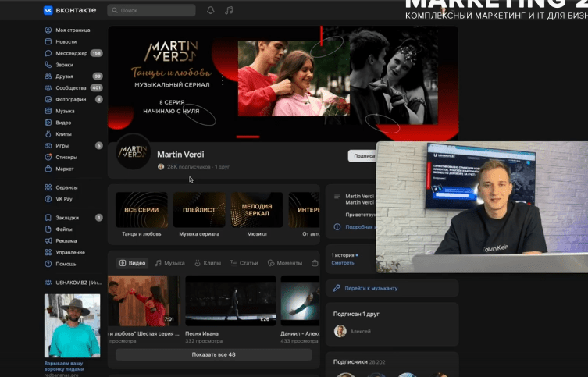588x377 pixels.
Task: Click the community cover banner image
Action: [x=283, y=84]
